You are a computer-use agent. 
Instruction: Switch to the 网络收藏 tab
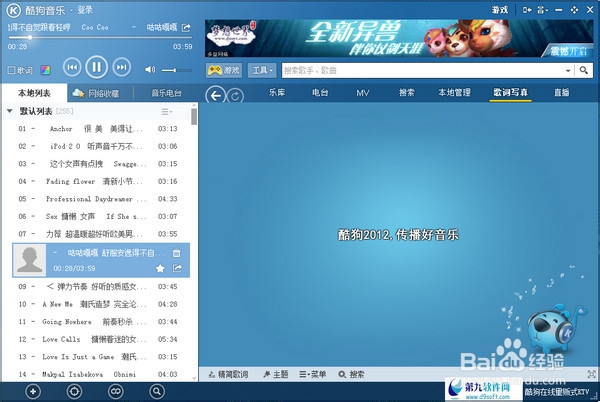96,93
